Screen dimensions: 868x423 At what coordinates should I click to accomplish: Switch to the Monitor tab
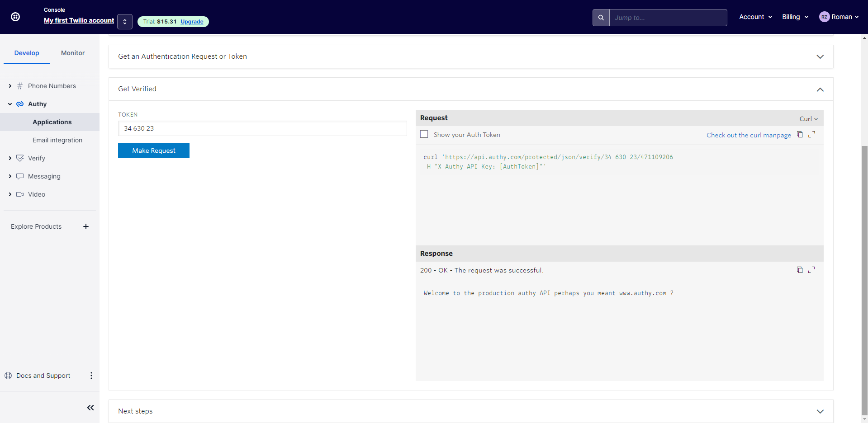(x=73, y=53)
